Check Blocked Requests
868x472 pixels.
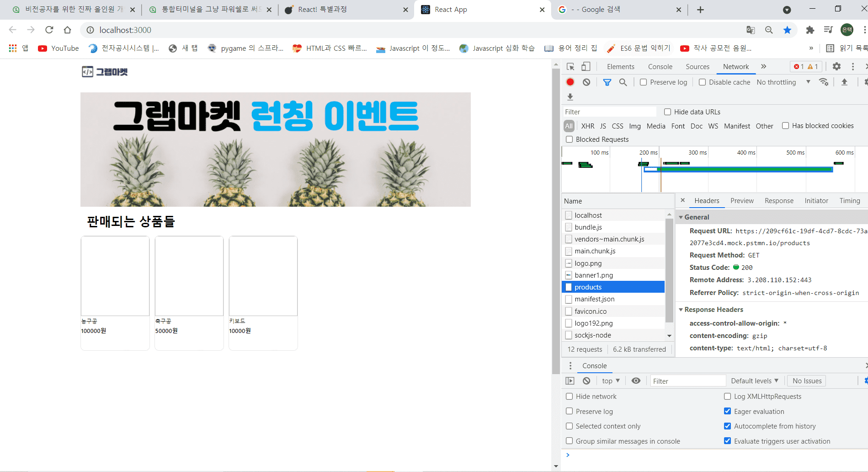[x=569, y=139]
